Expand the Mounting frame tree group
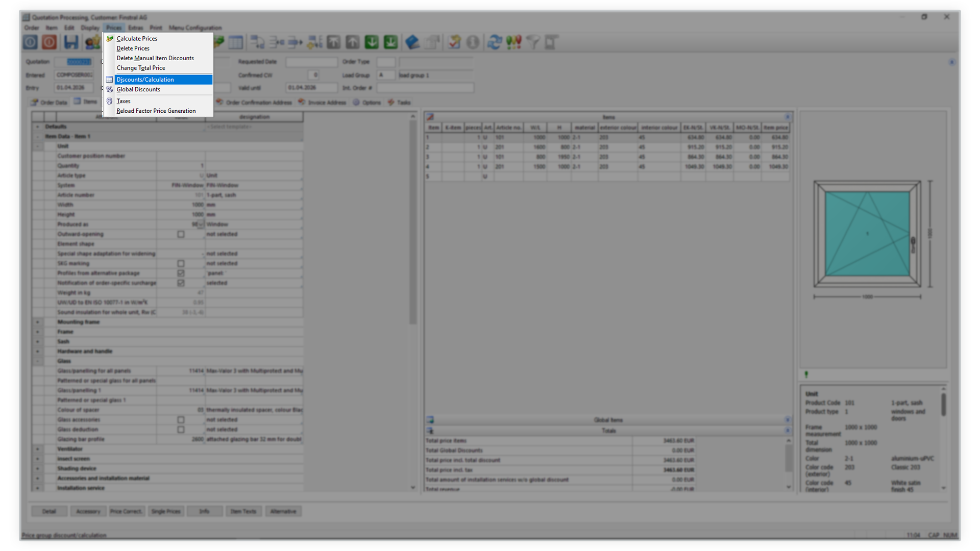This screenshot has height=551, width=980. point(37,322)
